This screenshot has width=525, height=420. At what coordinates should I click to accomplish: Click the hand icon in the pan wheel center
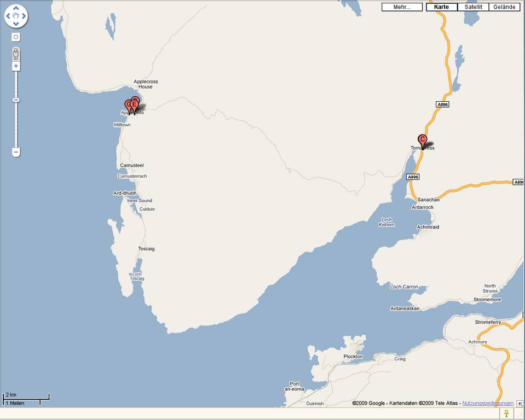[x=16, y=16]
